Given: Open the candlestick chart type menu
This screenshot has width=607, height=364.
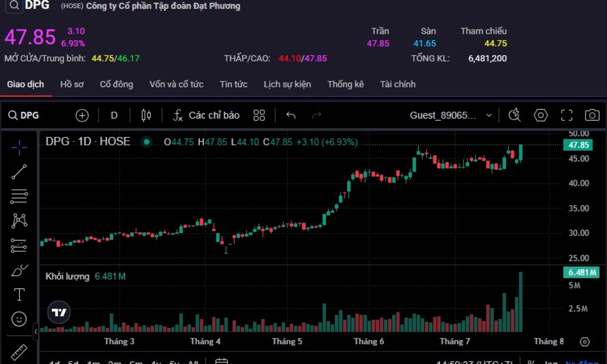Looking at the screenshot, I should [146, 116].
